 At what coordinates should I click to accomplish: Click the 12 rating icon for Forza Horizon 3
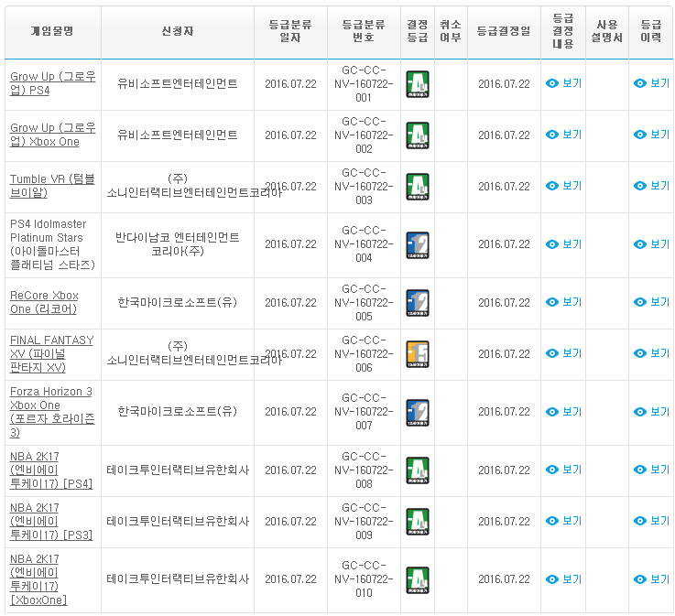417,412
